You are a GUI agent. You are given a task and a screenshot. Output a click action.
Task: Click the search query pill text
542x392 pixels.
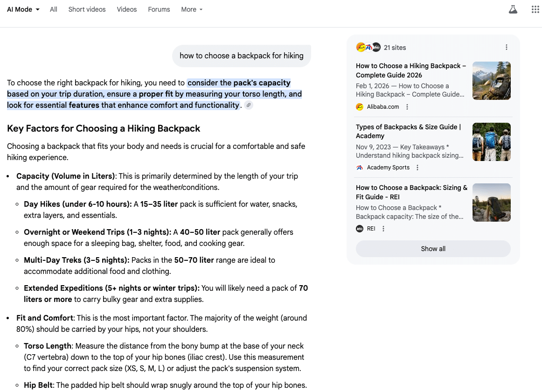(241, 56)
